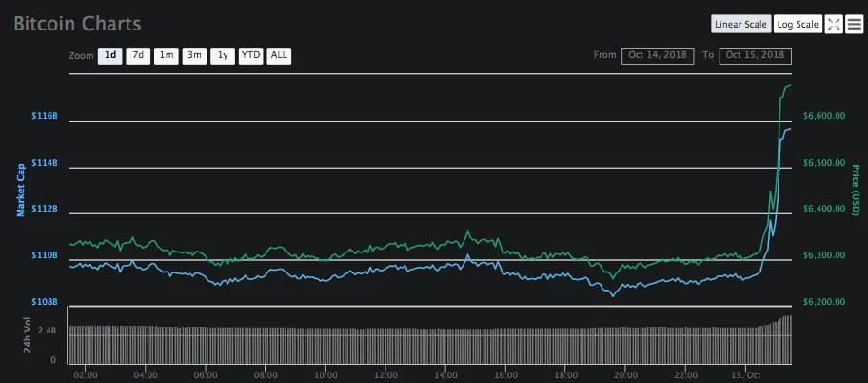868x383 pixels.
Task: Click the $6,600.00 price tick
Action: (x=823, y=116)
